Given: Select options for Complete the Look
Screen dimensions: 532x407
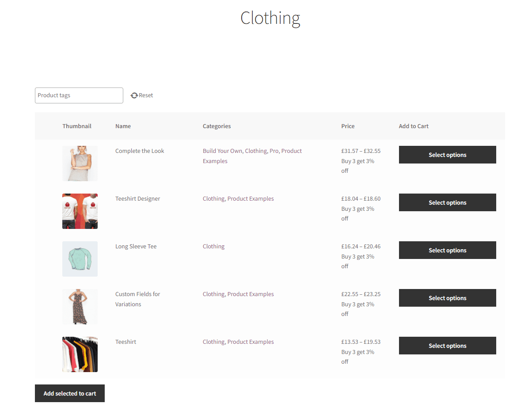Looking at the screenshot, I should [x=447, y=155].
